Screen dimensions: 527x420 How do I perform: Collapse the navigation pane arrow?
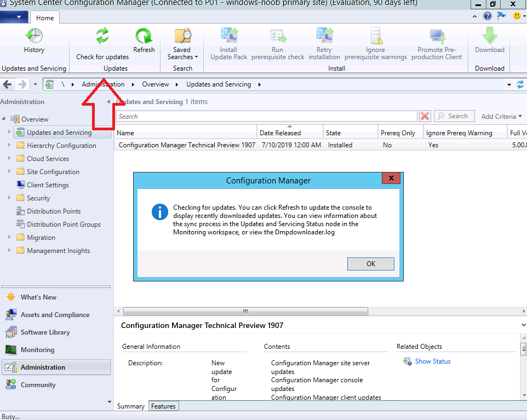[x=108, y=101]
